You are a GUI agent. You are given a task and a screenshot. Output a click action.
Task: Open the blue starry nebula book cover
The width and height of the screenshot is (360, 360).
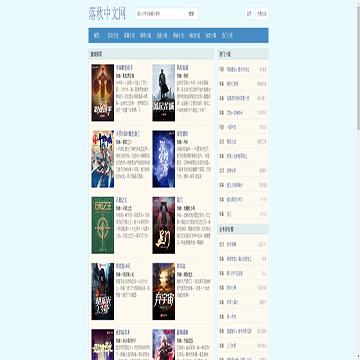164,159
